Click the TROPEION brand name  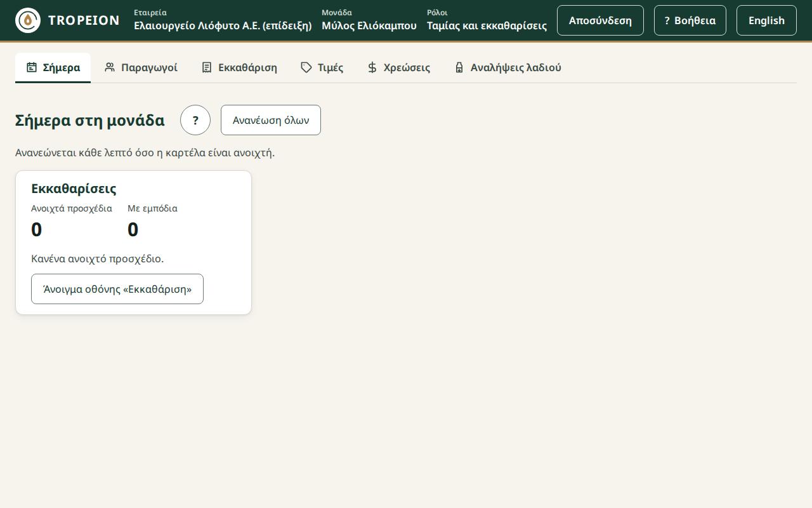(x=84, y=20)
